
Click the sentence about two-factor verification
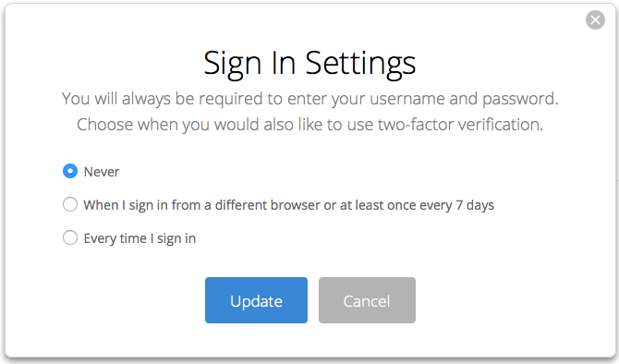pyautogui.click(x=309, y=125)
